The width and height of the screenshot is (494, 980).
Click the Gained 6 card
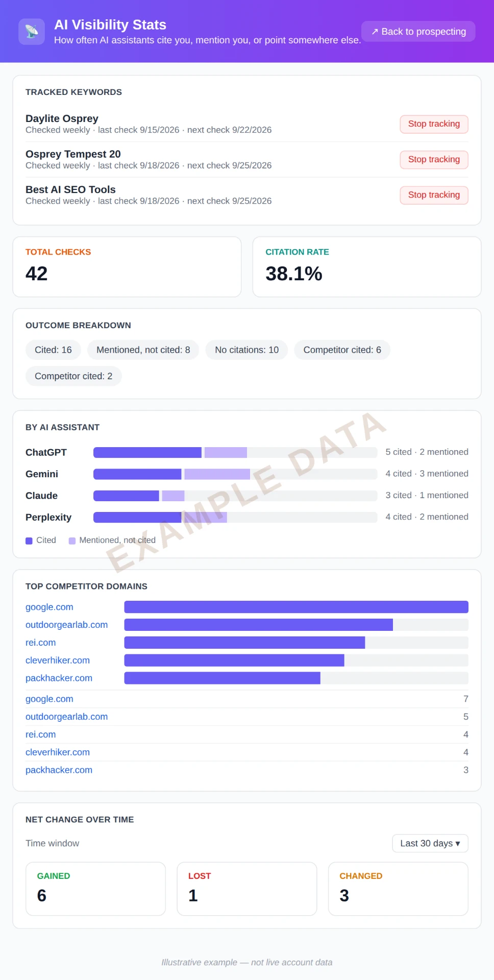point(95,889)
